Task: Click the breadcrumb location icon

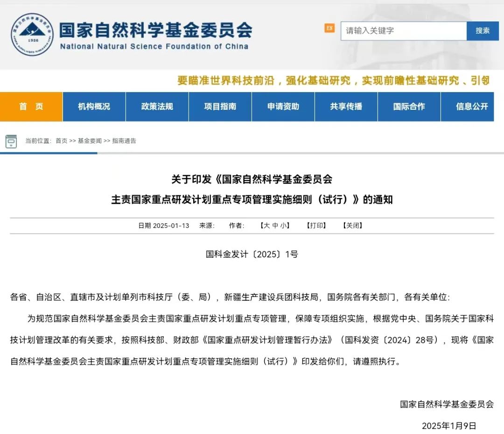Action: tap(11, 141)
